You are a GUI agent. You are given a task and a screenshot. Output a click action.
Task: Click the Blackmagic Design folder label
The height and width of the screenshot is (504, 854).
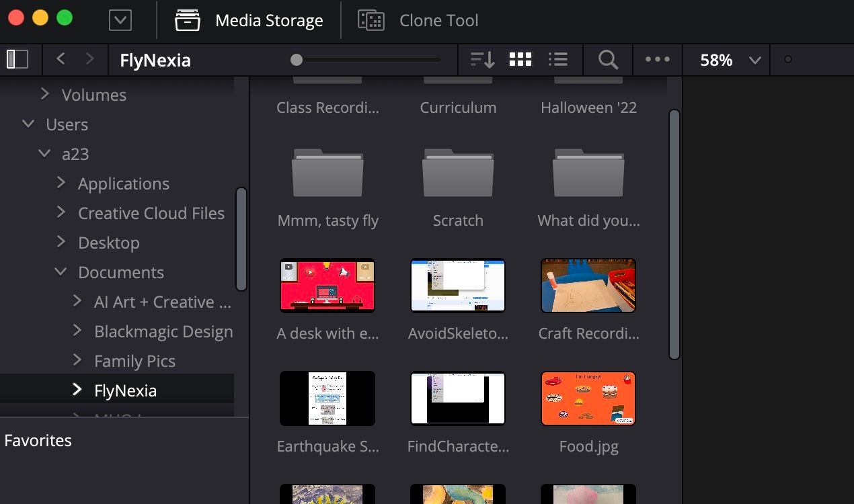pos(163,331)
